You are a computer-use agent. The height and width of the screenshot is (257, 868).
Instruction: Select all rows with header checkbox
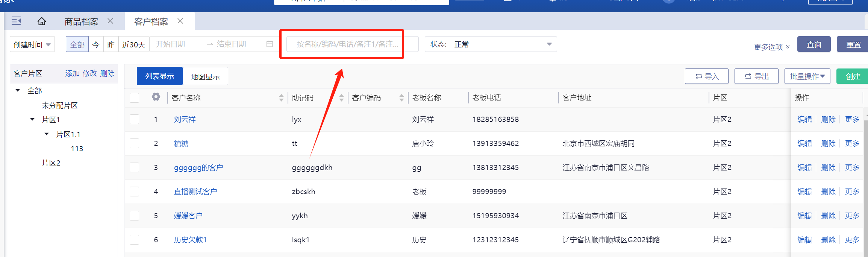pyautogui.click(x=135, y=98)
